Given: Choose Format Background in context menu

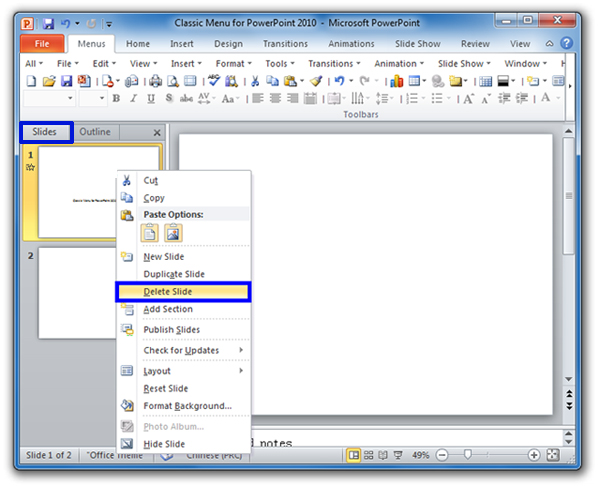Looking at the screenshot, I should [183, 406].
